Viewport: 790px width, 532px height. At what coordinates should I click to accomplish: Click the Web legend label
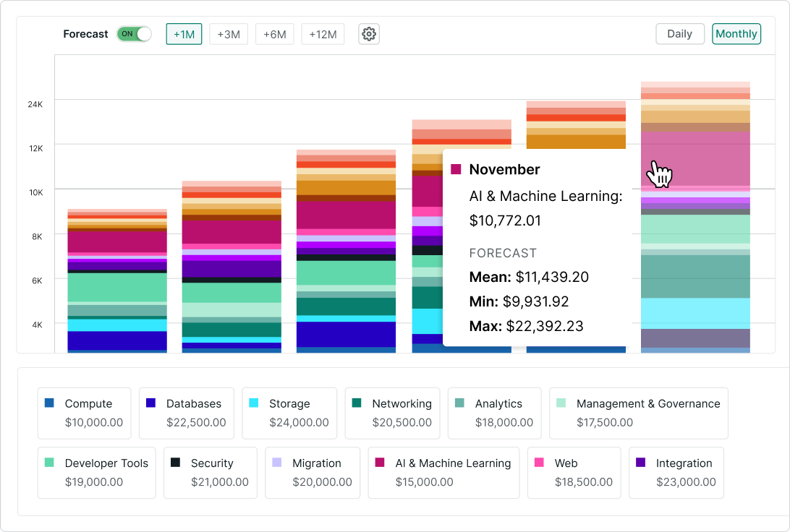566,463
